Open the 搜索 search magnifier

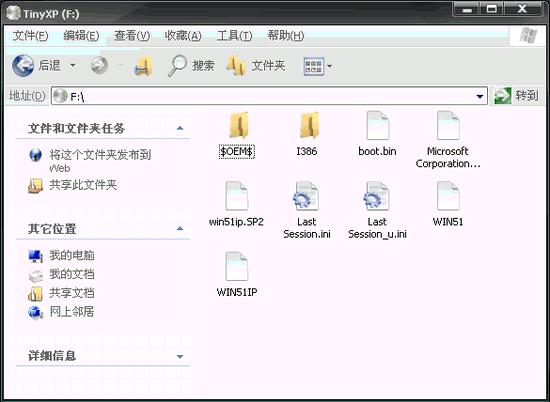point(177,66)
